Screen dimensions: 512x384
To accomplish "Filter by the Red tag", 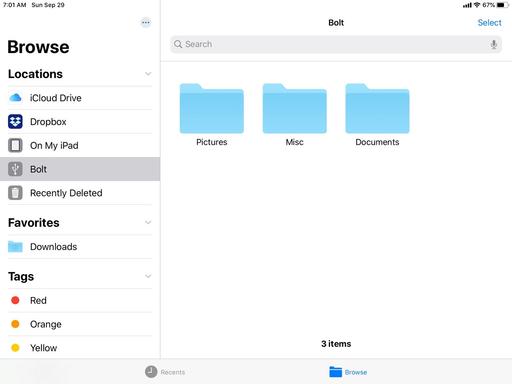I will (x=80, y=300).
